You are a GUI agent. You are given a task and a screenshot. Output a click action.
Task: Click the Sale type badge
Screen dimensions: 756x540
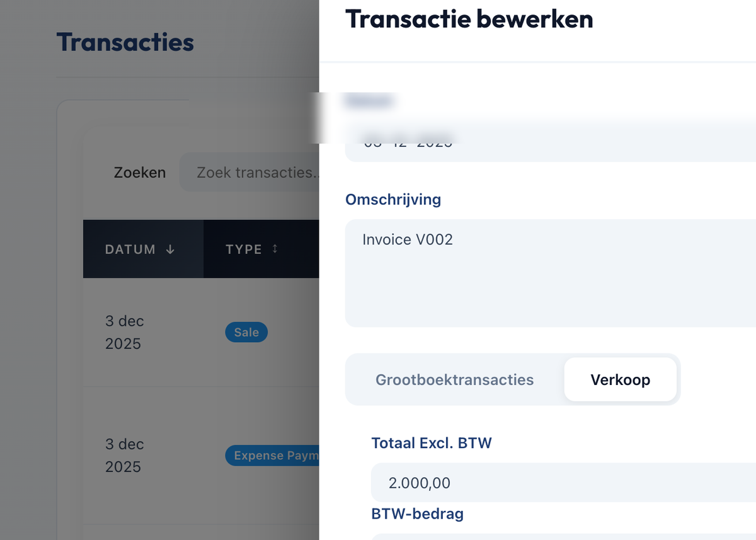point(246,332)
